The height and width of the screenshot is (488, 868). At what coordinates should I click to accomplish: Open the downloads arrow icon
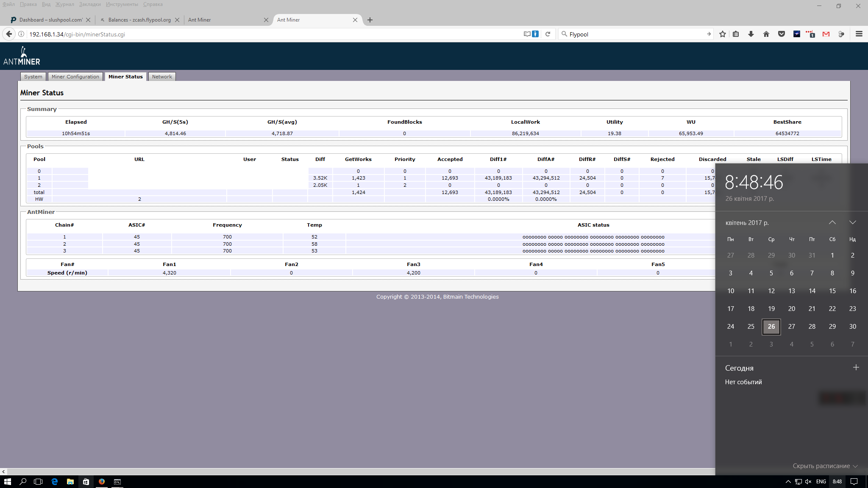(x=751, y=34)
